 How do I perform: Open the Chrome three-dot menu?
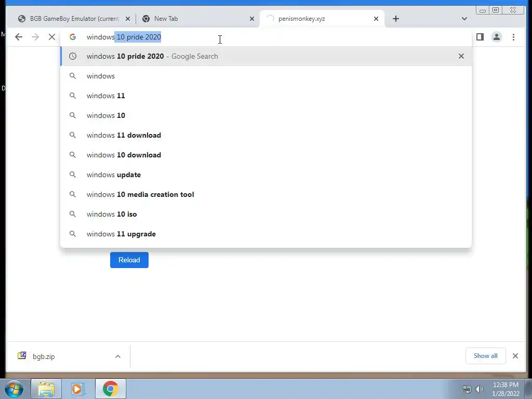pos(513,37)
